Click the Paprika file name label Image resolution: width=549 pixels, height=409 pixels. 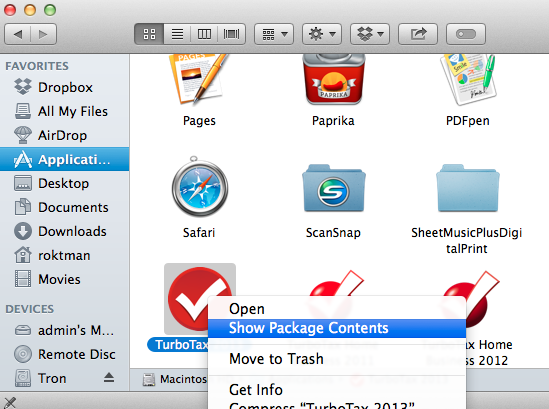pyautogui.click(x=333, y=121)
